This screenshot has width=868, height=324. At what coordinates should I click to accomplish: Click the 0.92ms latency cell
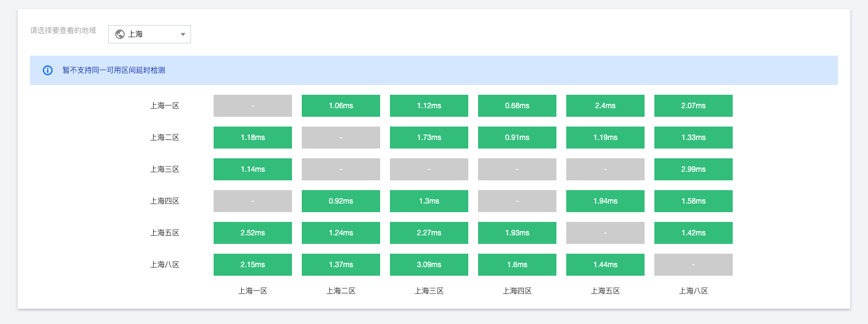pyautogui.click(x=341, y=201)
